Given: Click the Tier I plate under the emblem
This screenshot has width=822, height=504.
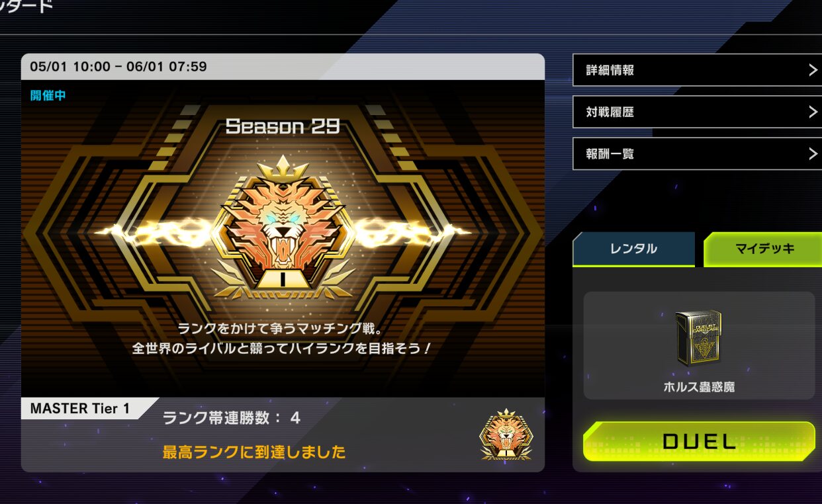Looking at the screenshot, I should (x=283, y=280).
